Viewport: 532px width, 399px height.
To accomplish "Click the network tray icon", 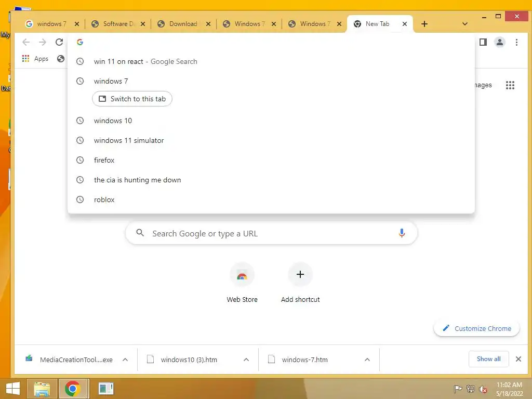I will pos(471,389).
